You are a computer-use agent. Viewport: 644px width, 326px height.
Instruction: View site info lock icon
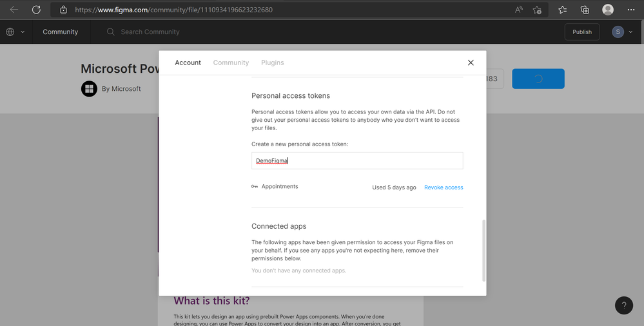(63, 10)
